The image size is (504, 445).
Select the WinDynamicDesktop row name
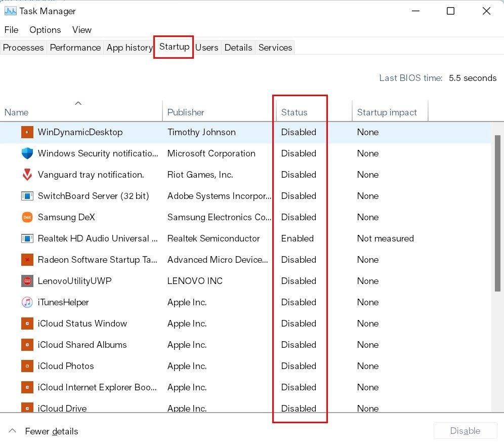coord(80,132)
